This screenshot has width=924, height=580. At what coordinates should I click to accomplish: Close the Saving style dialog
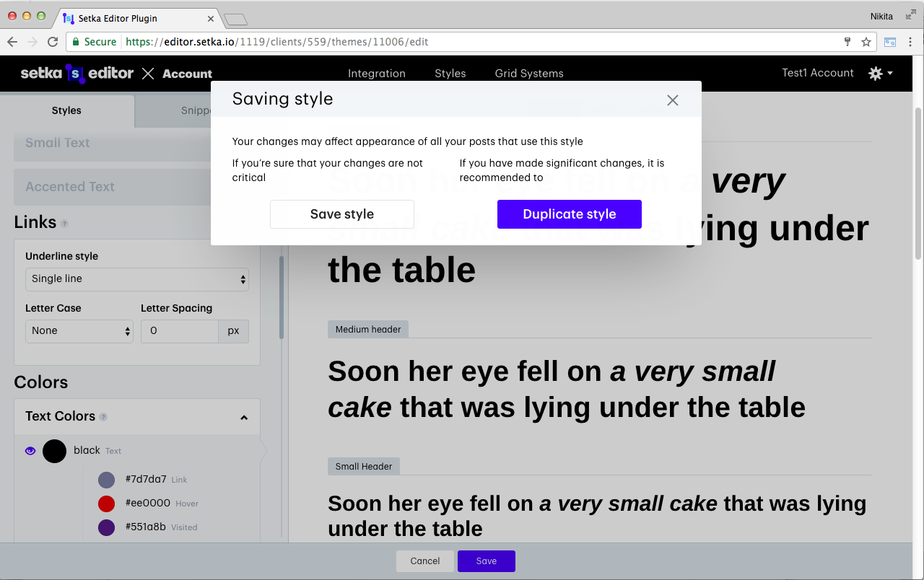tap(673, 100)
